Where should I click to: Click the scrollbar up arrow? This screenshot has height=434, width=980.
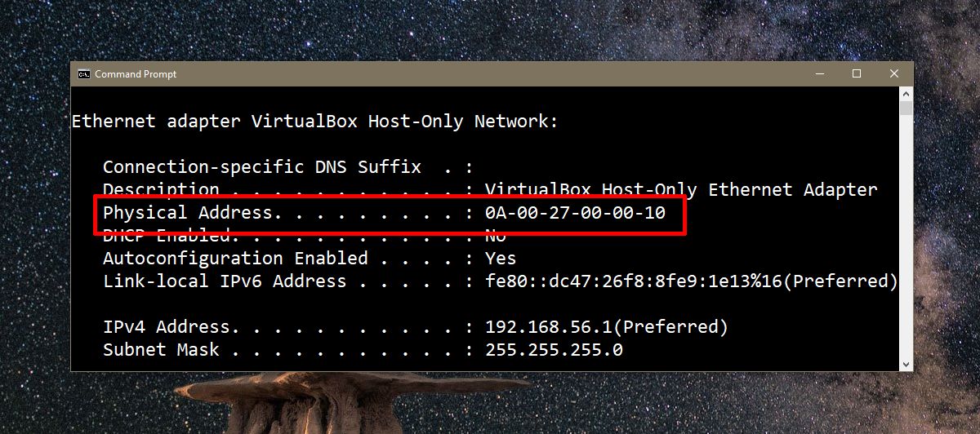906,94
